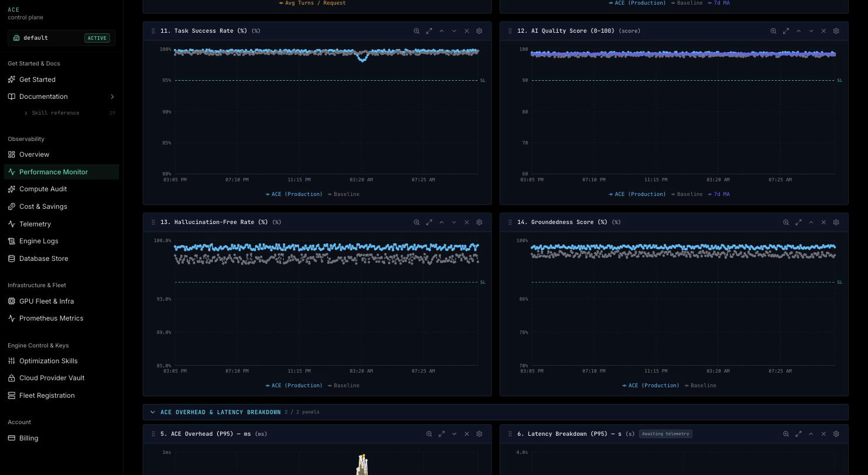Zoom into the AI Quality Score panel
Screen dimensions: 868x475
[x=773, y=31]
